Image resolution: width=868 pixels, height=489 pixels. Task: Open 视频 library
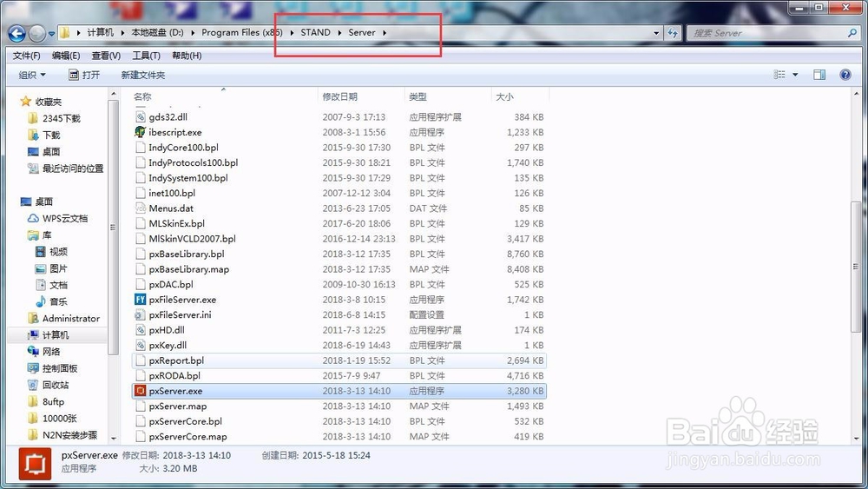click(58, 251)
